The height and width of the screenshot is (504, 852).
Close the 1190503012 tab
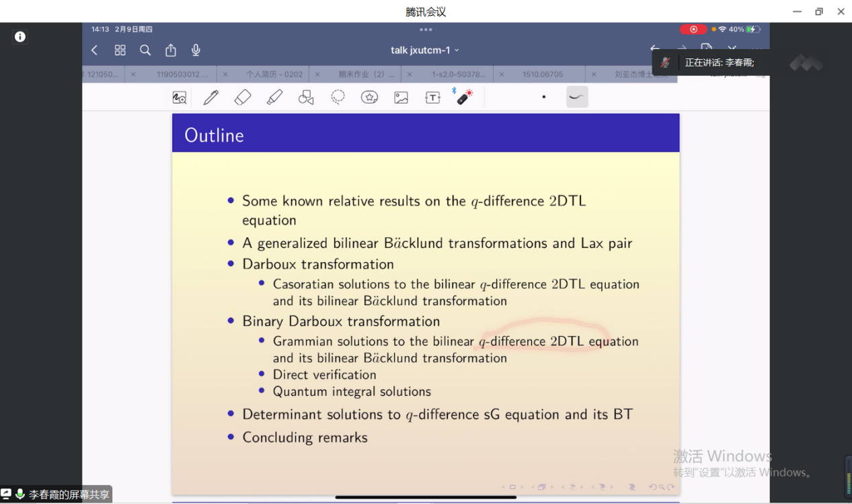click(133, 75)
